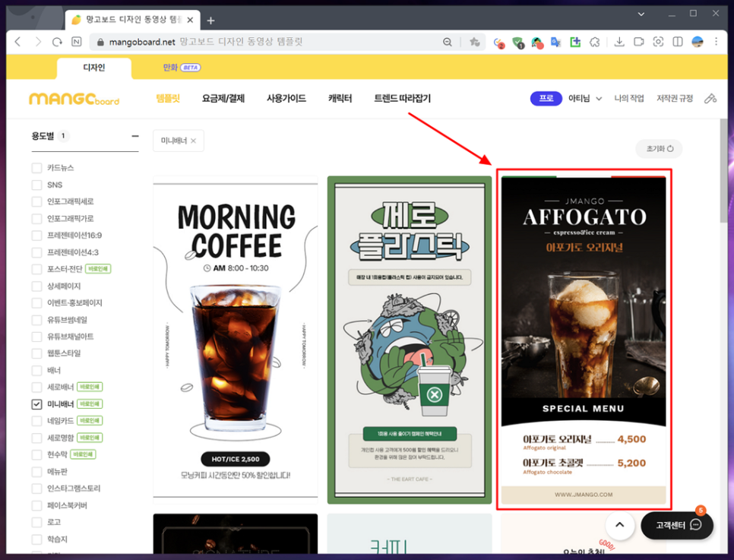The height and width of the screenshot is (560, 734).
Task: Open the green shield extension icon
Action: (x=517, y=43)
